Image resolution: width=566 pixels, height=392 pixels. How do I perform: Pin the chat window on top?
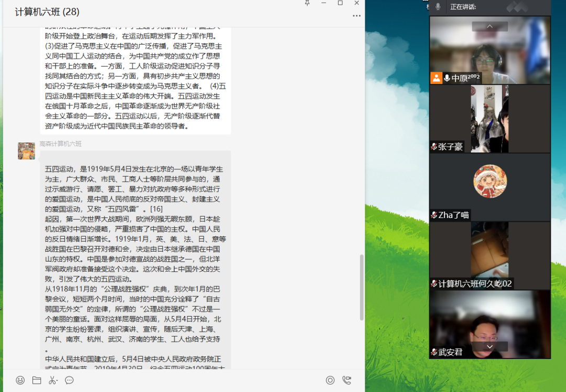pyautogui.click(x=307, y=3)
